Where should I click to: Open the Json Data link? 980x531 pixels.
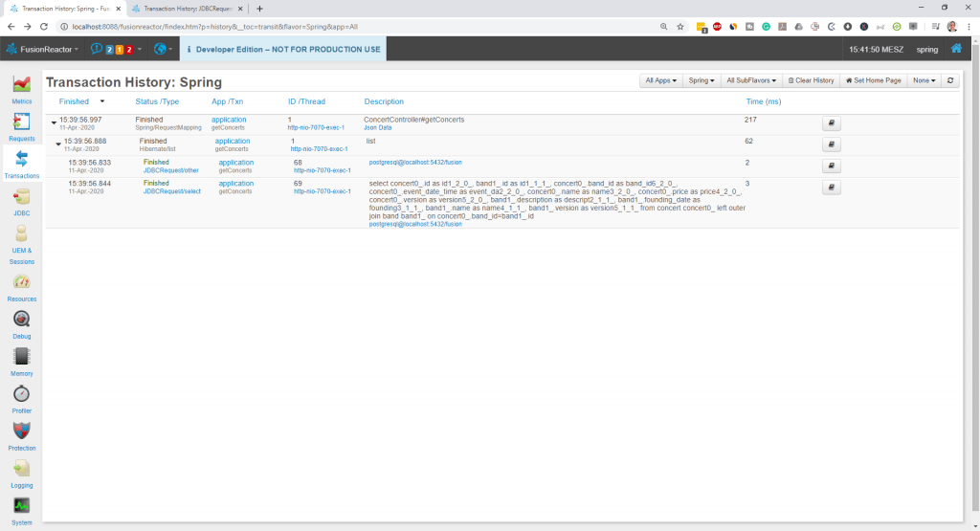(x=377, y=128)
